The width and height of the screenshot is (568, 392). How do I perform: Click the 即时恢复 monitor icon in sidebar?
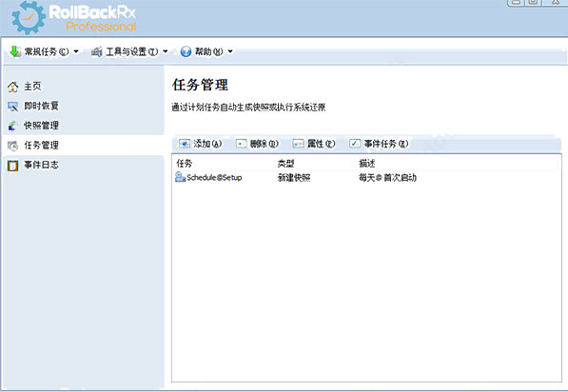tap(12, 107)
